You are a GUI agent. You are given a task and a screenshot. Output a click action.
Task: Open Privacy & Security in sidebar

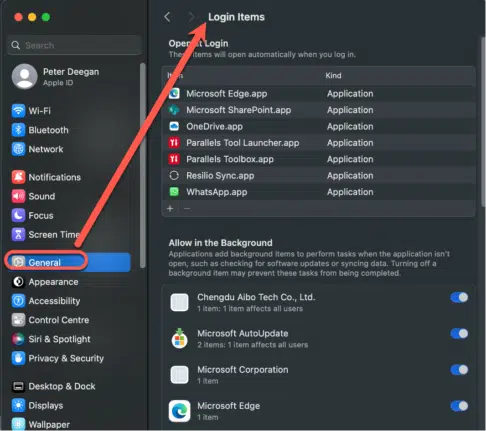coord(58,358)
